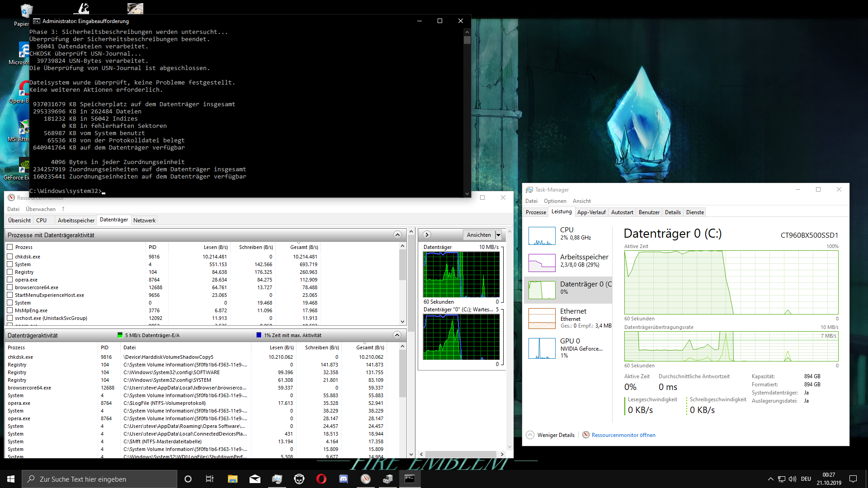Tick the opera.exe process checkbox

[x=10, y=280]
